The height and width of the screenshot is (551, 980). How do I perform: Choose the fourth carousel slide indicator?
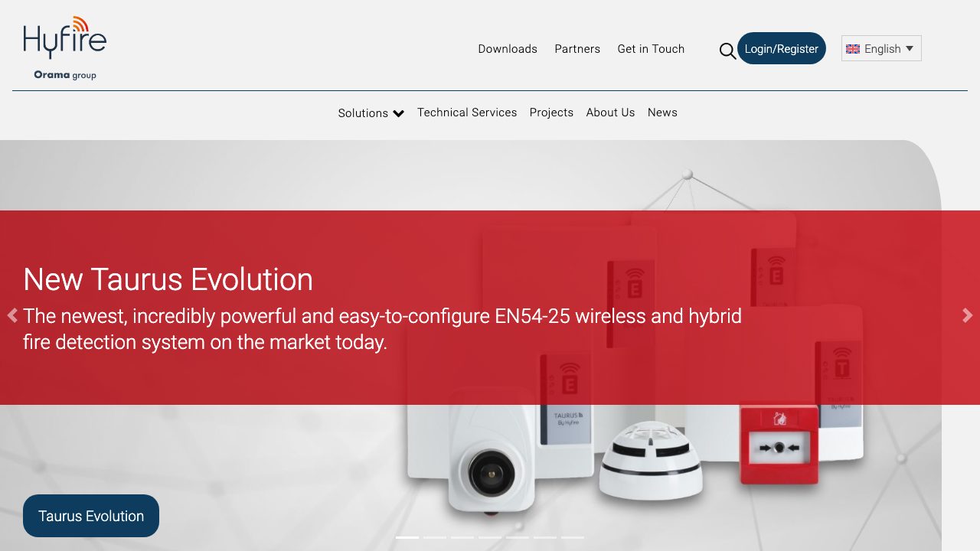tap(490, 537)
